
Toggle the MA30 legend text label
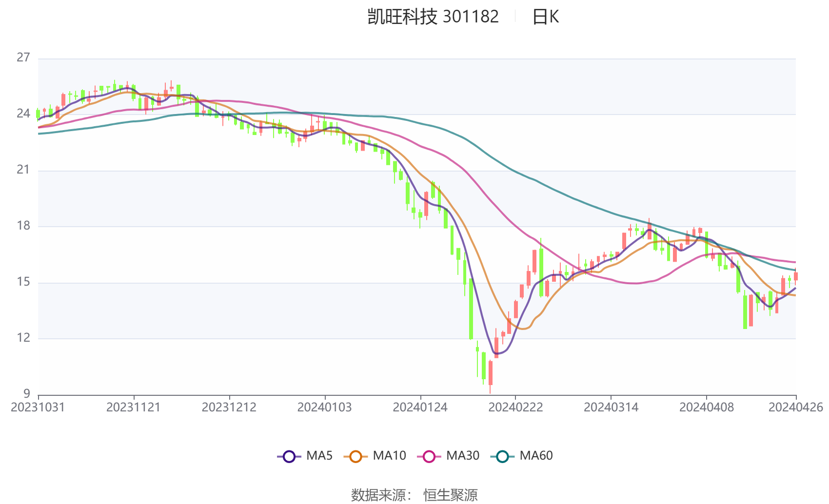pos(463,456)
